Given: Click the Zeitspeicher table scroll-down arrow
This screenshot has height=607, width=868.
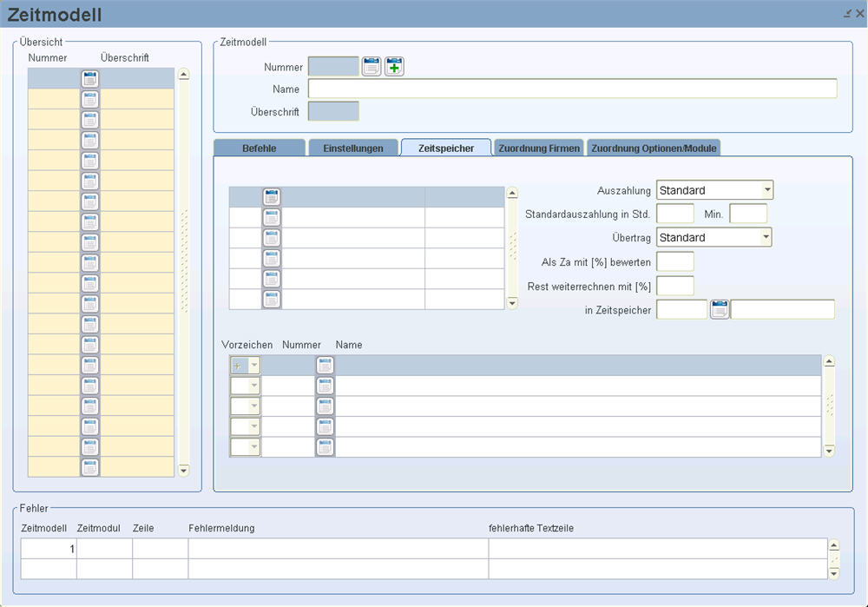Looking at the screenshot, I should click(512, 303).
